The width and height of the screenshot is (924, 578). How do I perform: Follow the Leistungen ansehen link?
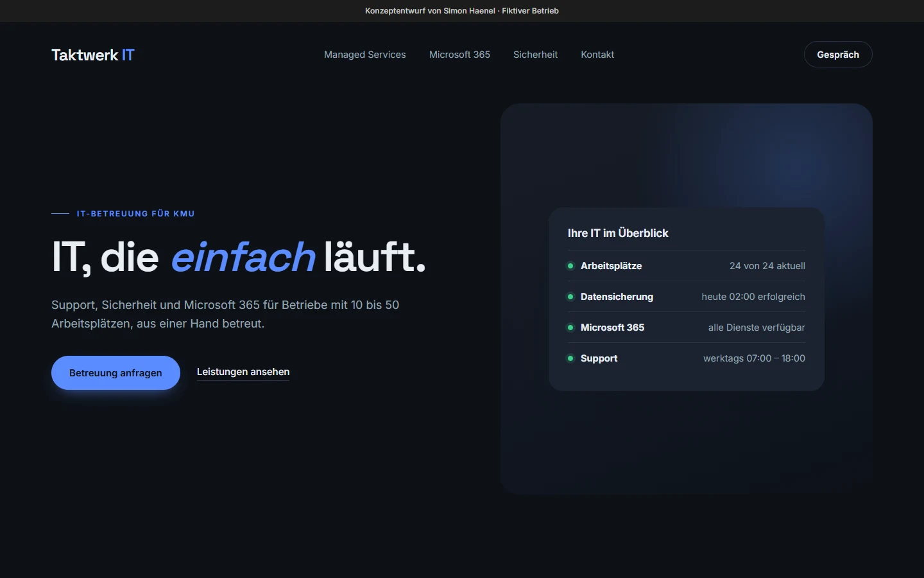tap(243, 372)
